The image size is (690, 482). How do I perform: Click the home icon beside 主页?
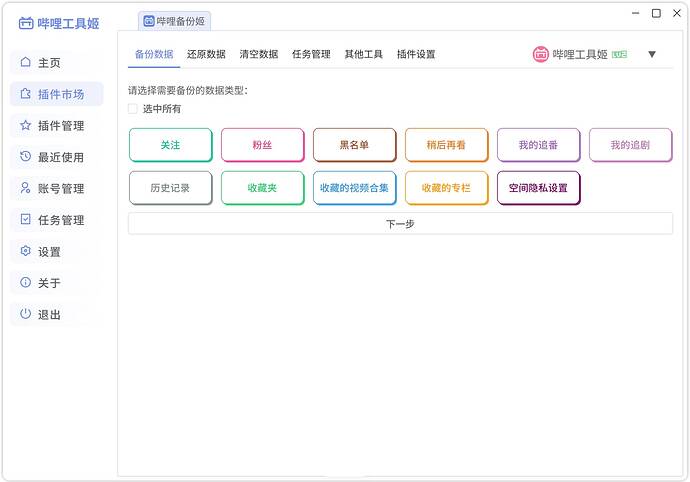tap(26, 62)
